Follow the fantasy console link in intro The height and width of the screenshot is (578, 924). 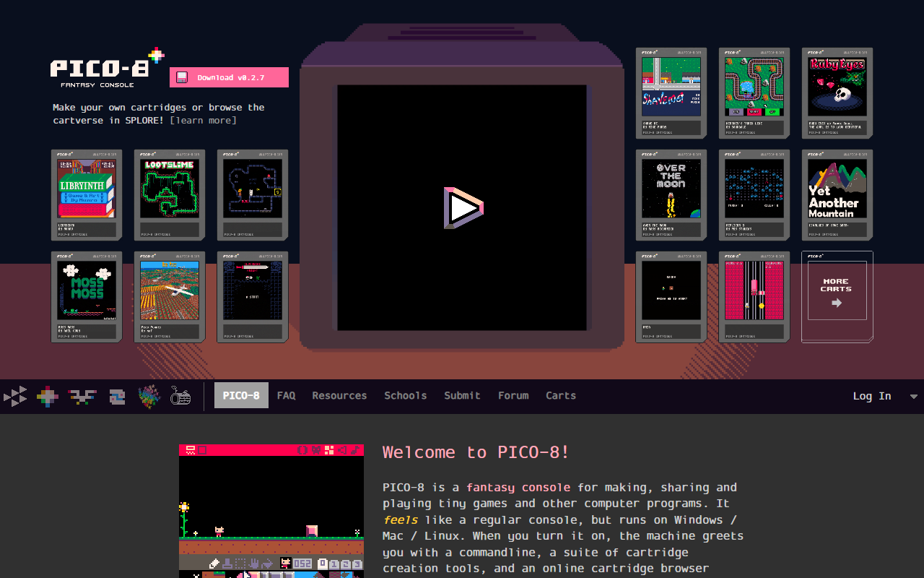tap(518, 488)
